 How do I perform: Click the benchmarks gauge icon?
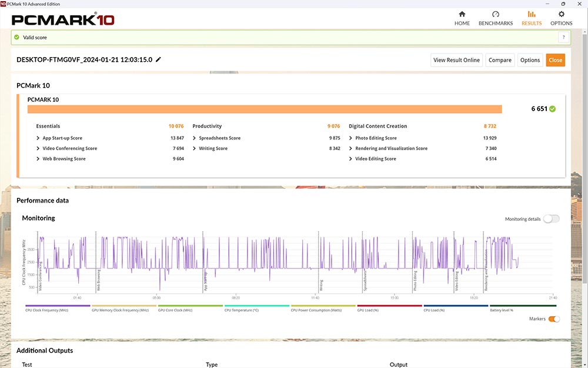[x=496, y=14]
